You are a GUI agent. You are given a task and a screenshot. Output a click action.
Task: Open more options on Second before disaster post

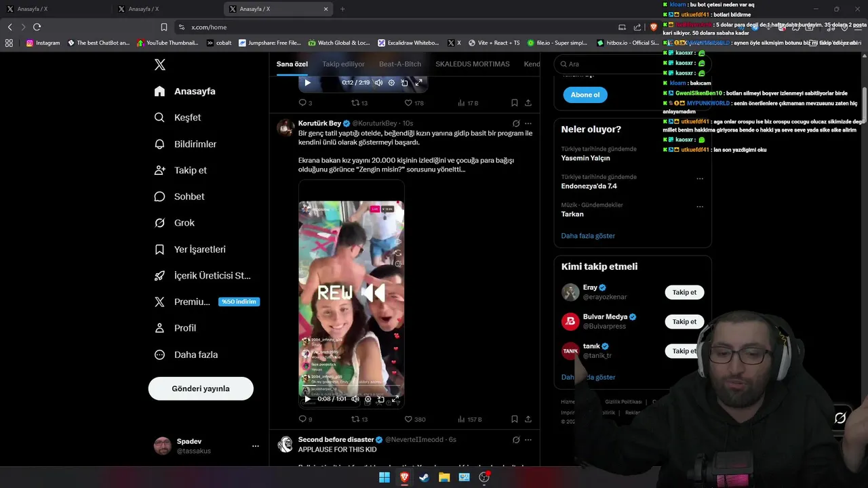coord(528,439)
